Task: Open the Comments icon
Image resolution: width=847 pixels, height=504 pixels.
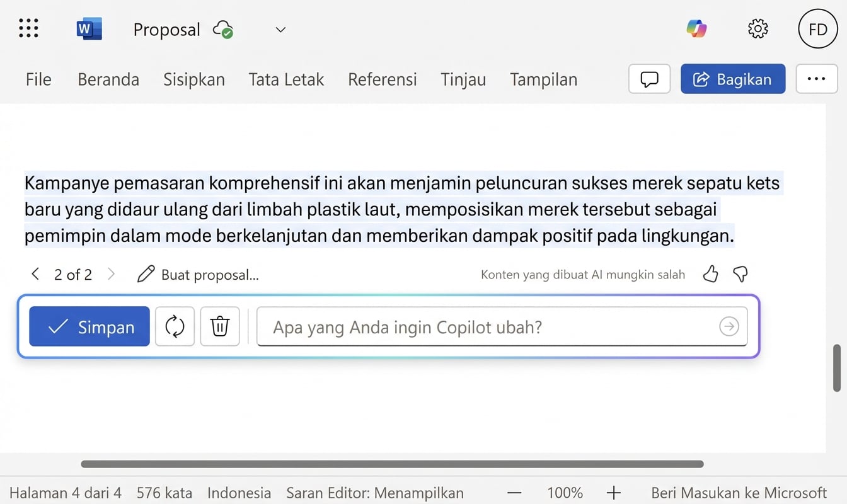Action: click(x=649, y=79)
